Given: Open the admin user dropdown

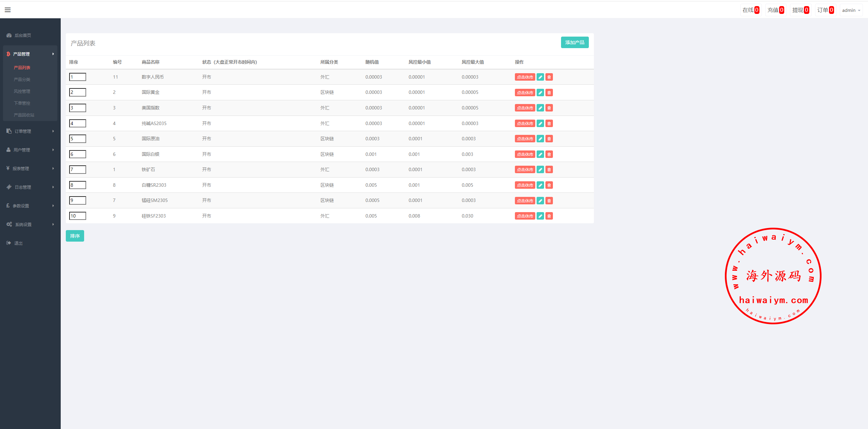Looking at the screenshot, I should tap(851, 10).
